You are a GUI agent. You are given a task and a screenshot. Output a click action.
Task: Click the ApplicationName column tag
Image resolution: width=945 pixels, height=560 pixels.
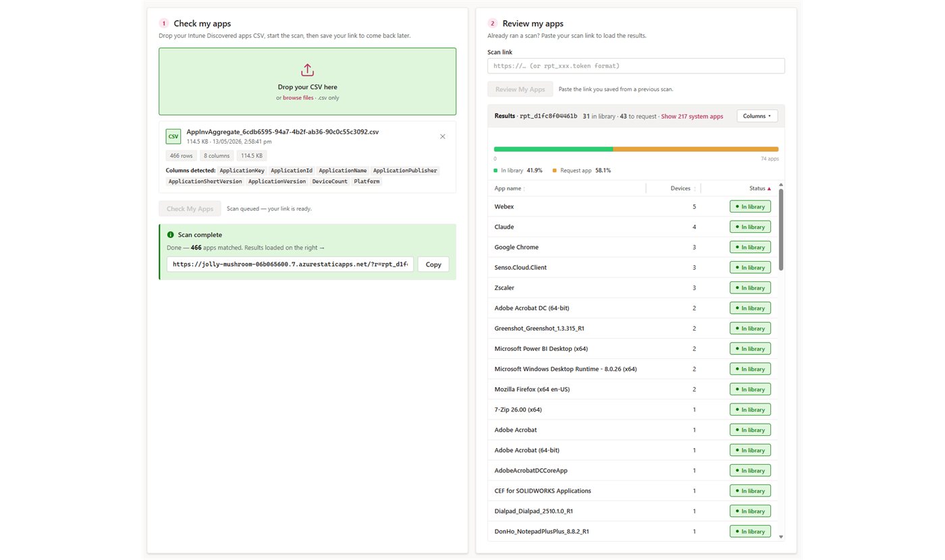click(x=343, y=171)
